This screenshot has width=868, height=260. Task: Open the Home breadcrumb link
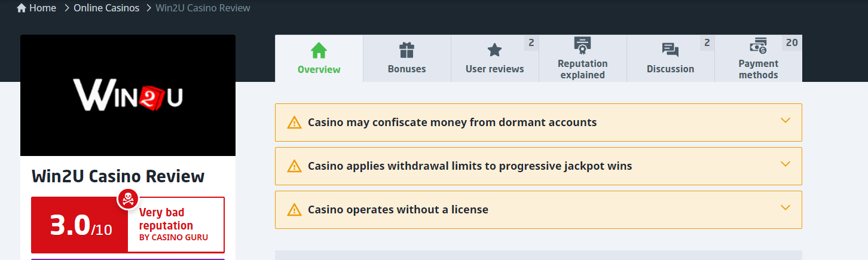click(42, 8)
